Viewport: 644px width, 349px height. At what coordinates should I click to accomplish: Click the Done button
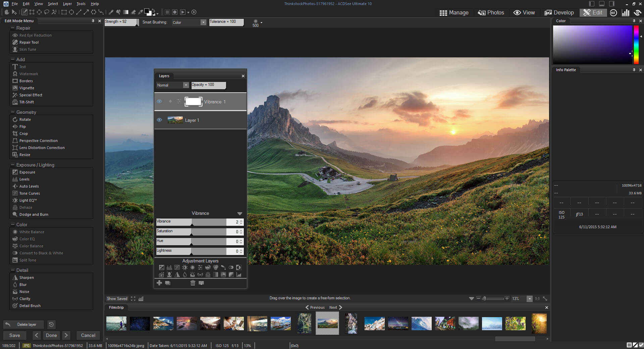pos(51,335)
